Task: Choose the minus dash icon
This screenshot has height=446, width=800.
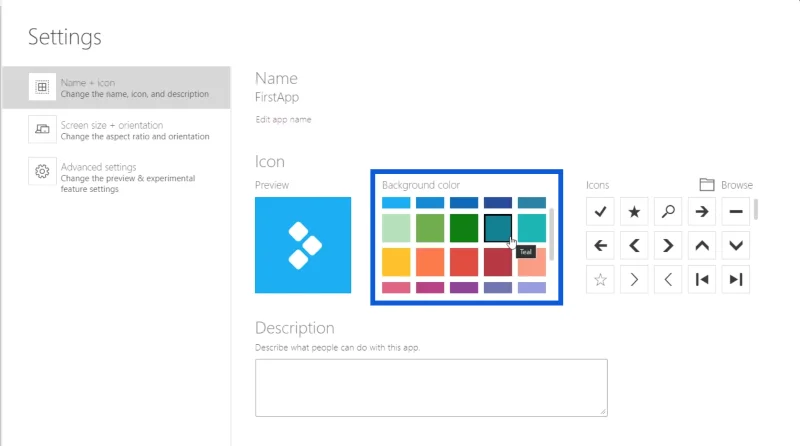Action: [736, 211]
